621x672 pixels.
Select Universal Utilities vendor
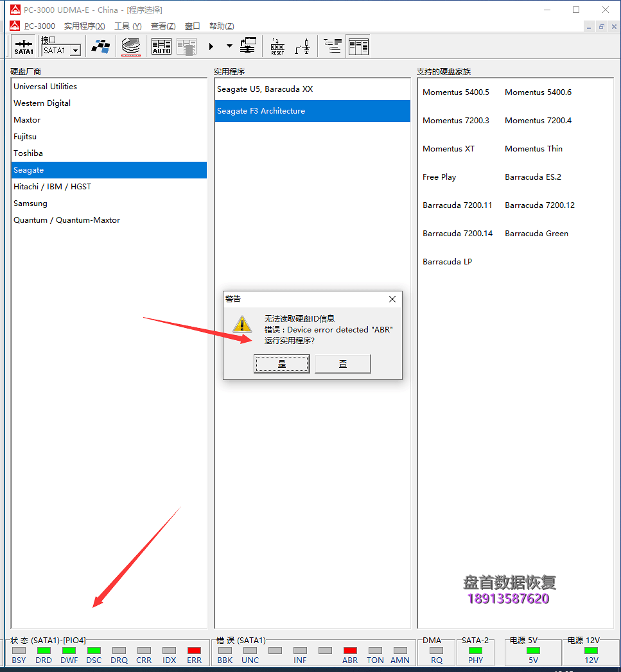tap(109, 87)
